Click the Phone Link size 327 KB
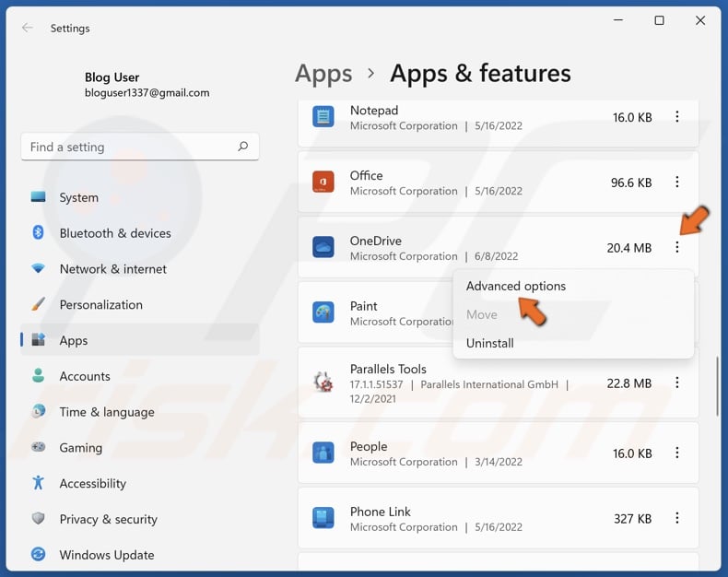Screen dimensions: 728x577 [x=632, y=519]
